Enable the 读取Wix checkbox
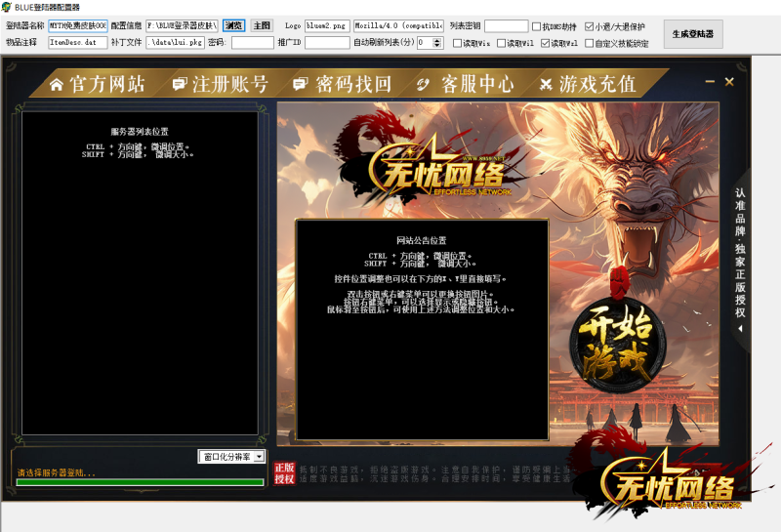The height and width of the screenshot is (532, 781). coord(457,43)
